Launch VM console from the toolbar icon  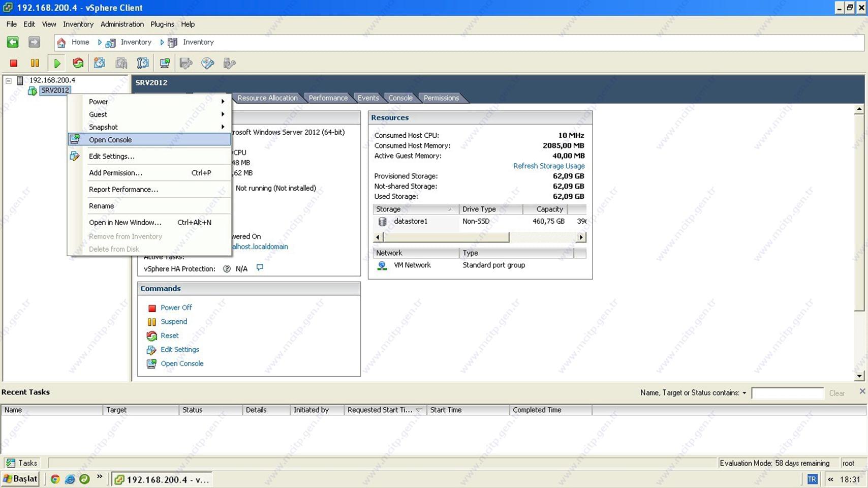point(165,63)
